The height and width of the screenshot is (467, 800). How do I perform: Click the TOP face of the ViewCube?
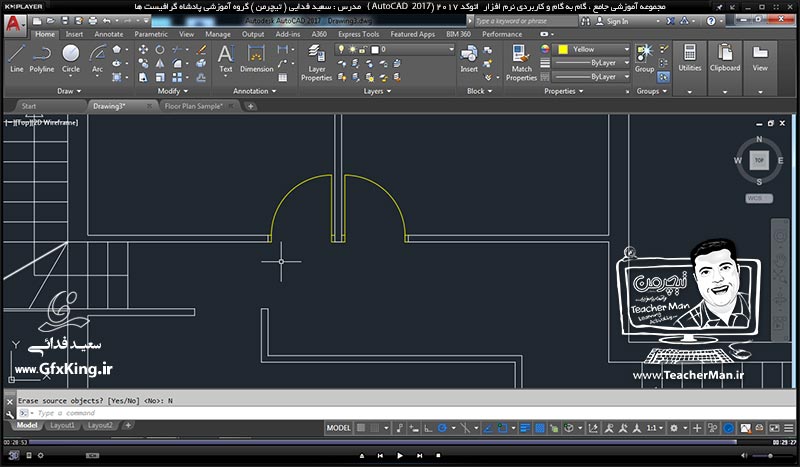click(x=759, y=160)
